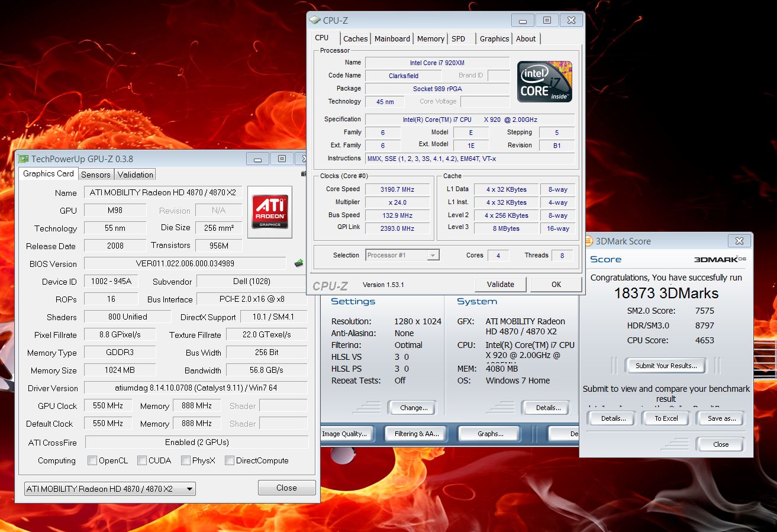Click the To Excel button in 3DMark Score
The height and width of the screenshot is (532, 777).
coord(666,418)
